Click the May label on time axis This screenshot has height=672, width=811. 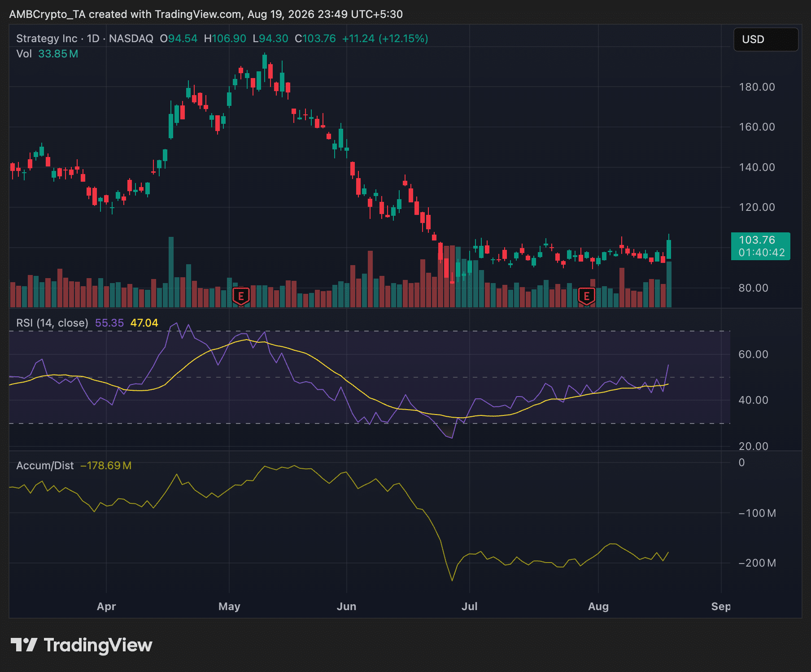(x=229, y=607)
